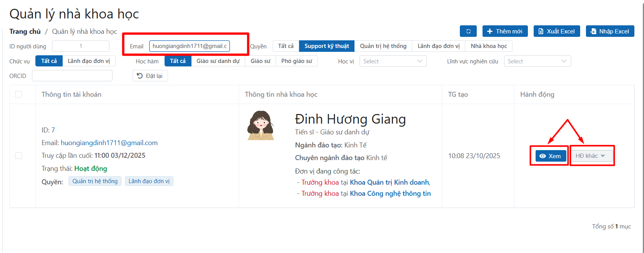Viewport: 644px width, 253px height.
Task: Check the row checkbox for ID 7
Action: [x=18, y=155]
